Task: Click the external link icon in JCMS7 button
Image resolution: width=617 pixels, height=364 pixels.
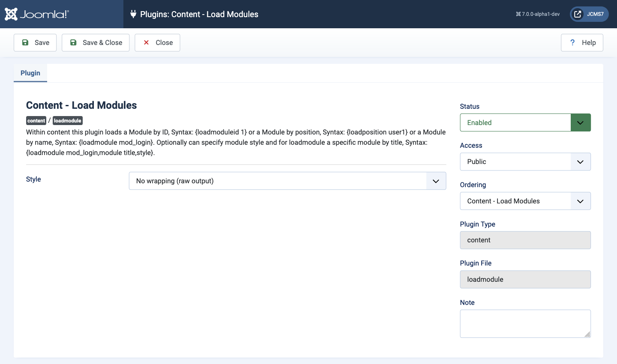Action: click(x=578, y=14)
